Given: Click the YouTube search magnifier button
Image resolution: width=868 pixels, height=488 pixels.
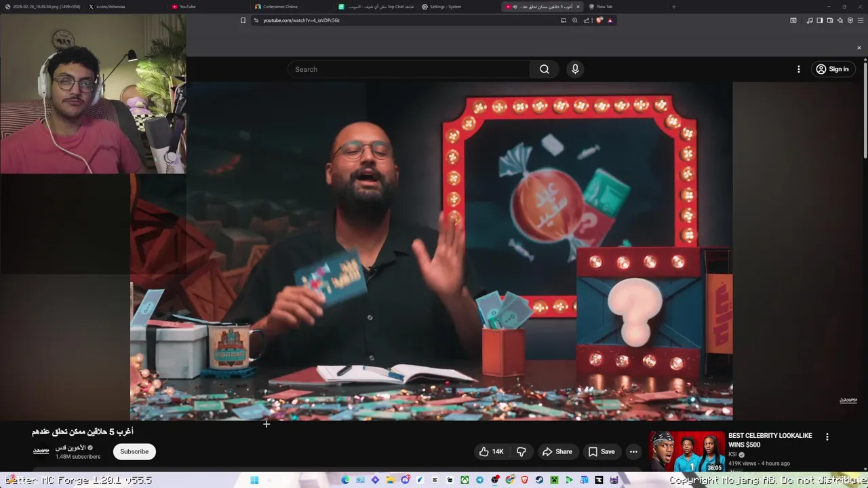Looking at the screenshot, I should pos(545,69).
